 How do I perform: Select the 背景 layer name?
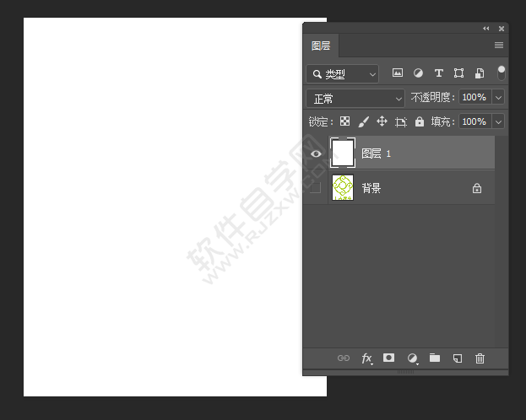tap(371, 188)
